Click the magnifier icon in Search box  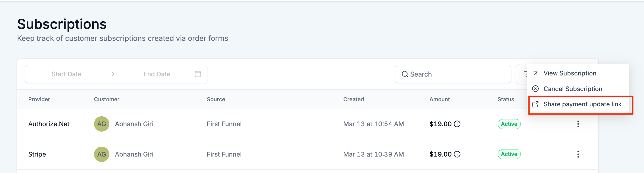[x=405, y=74]
